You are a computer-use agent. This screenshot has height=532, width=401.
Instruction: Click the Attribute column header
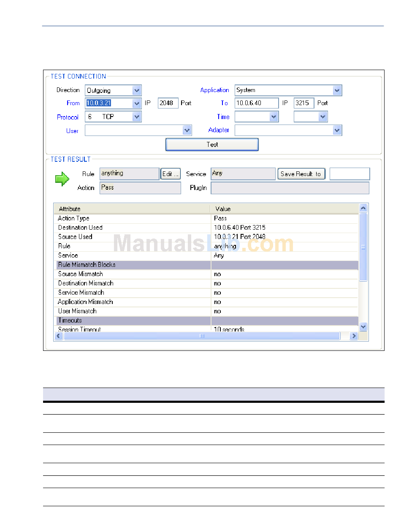click(132, 209)
